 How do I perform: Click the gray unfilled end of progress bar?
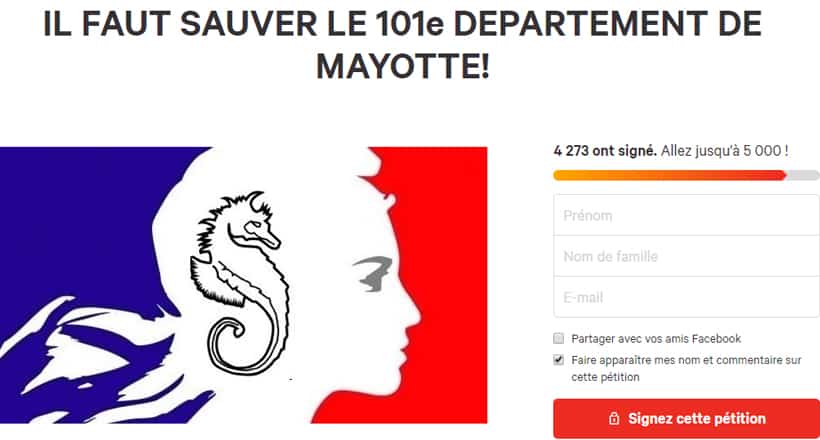tap(803, 175)
